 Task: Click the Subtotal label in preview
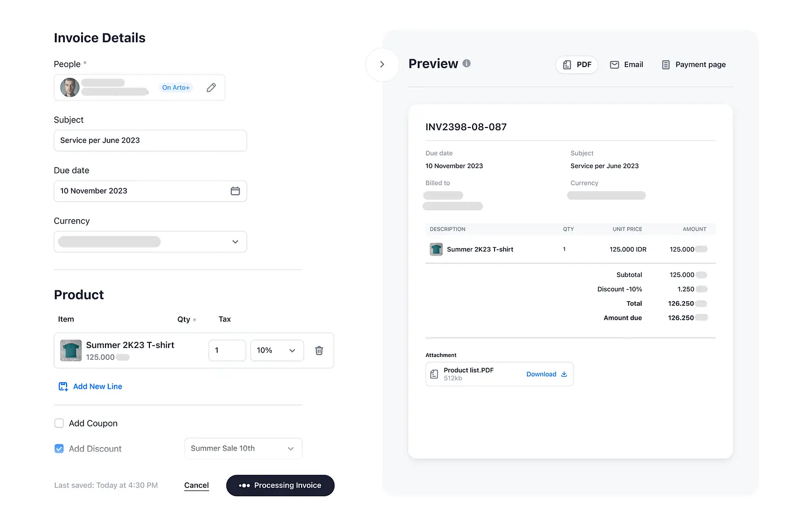pyautogui.click(x=629, y=275)
